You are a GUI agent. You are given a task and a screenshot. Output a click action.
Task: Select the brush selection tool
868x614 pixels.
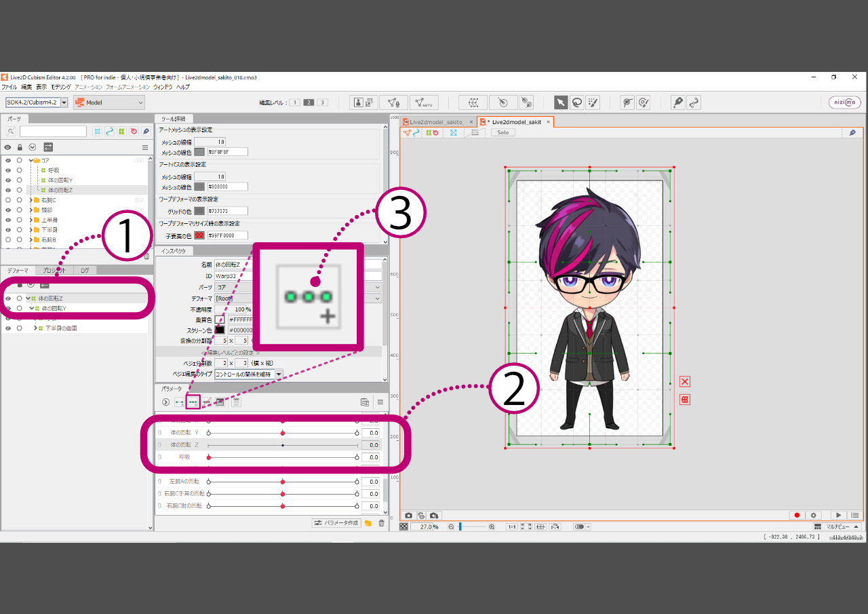point(593,102)
